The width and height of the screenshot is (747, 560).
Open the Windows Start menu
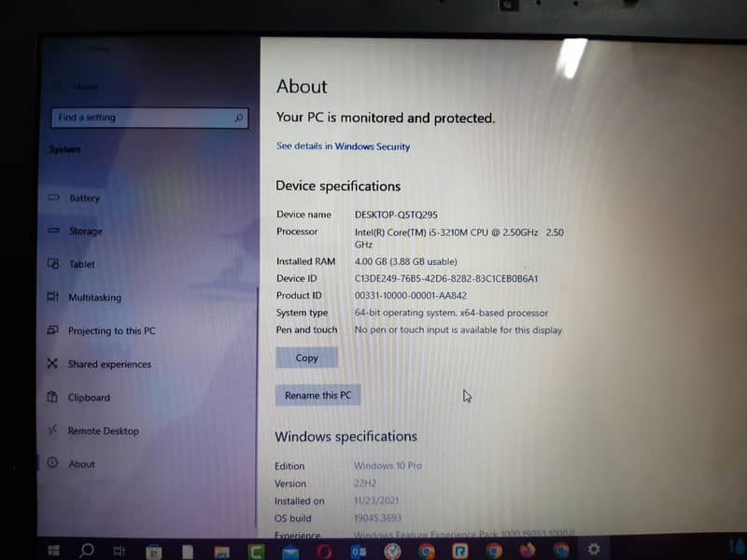53,550
